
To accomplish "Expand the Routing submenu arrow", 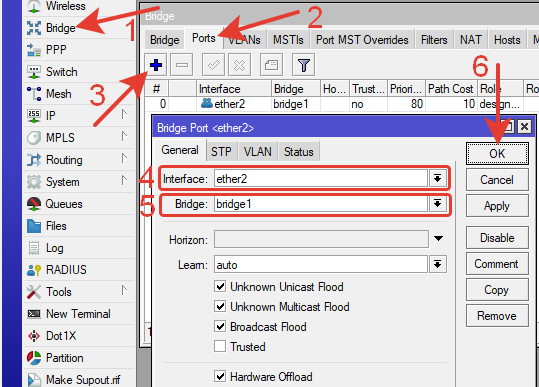I will pyautogui.click(x=124, y=158).
